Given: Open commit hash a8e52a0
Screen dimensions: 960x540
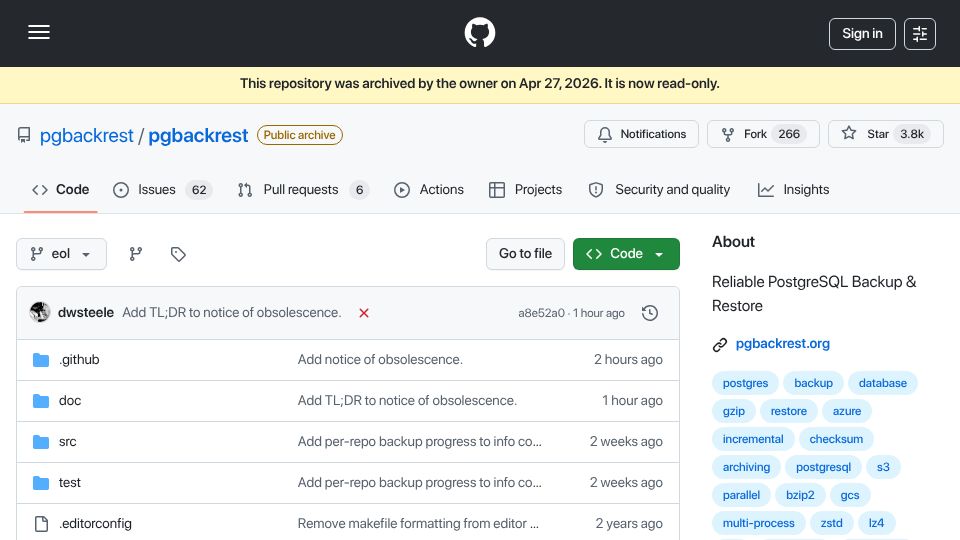Looking at the screenshot, I should click(541, 313).
